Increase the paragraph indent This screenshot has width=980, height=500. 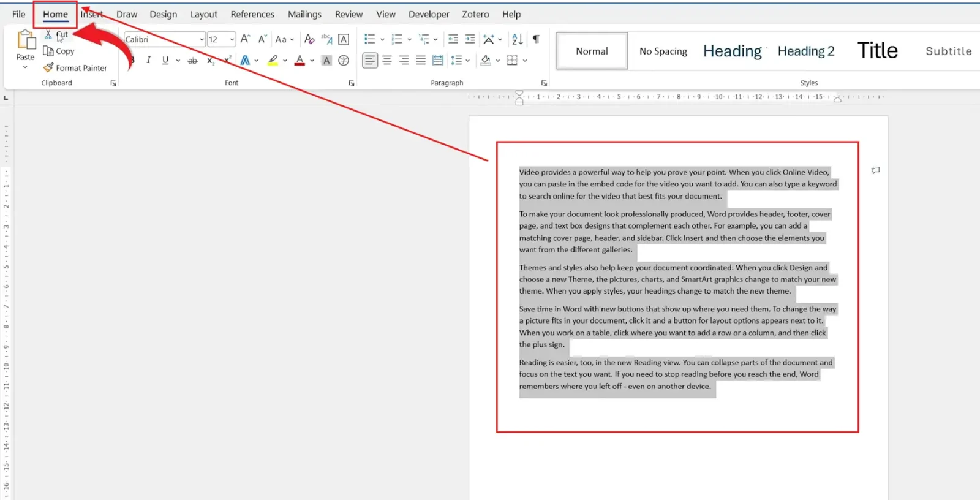(x=470, y=39)
